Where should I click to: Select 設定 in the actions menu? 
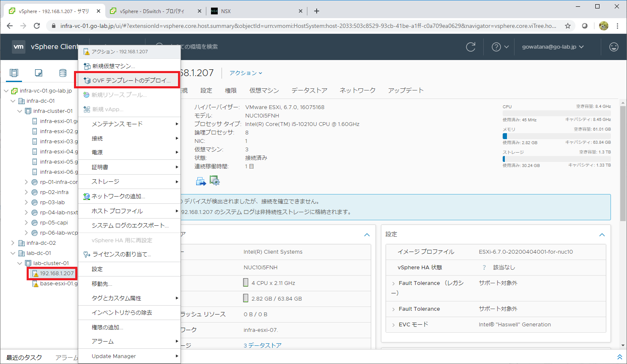129,269
